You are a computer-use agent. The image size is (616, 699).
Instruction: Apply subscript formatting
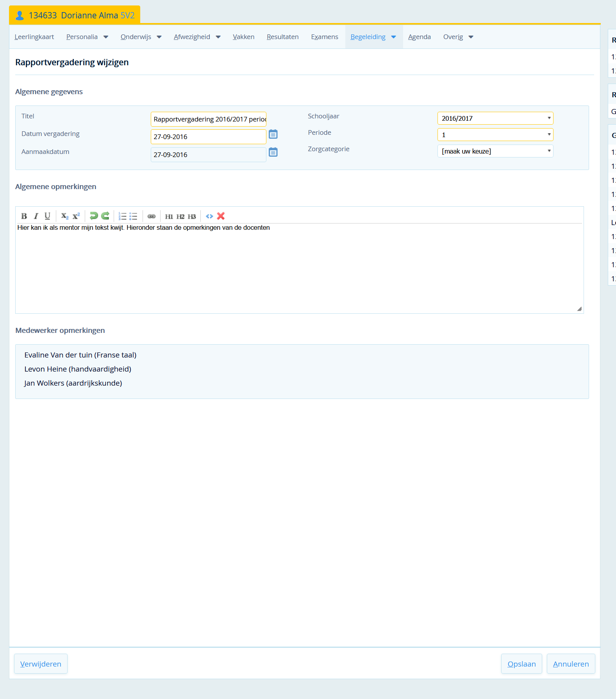point(65,216)
